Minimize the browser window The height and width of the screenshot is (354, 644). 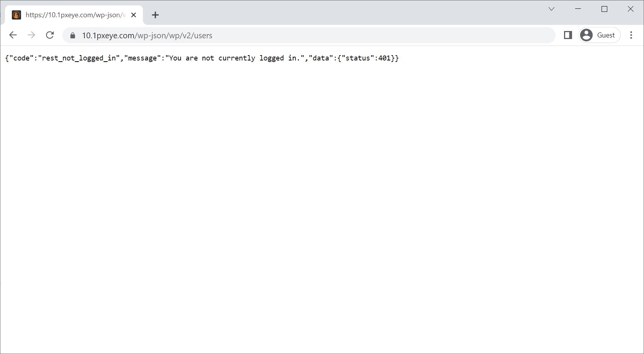click(x=578, y=9)
